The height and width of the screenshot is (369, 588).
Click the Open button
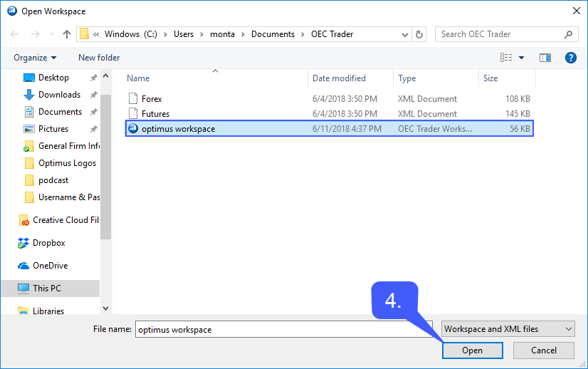point(473,350)
